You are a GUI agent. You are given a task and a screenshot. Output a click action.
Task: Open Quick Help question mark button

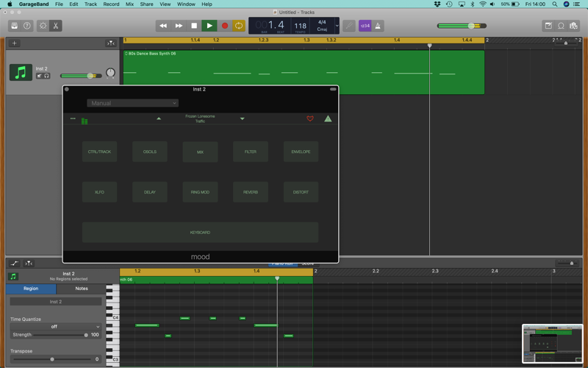[x=27, y=26]
